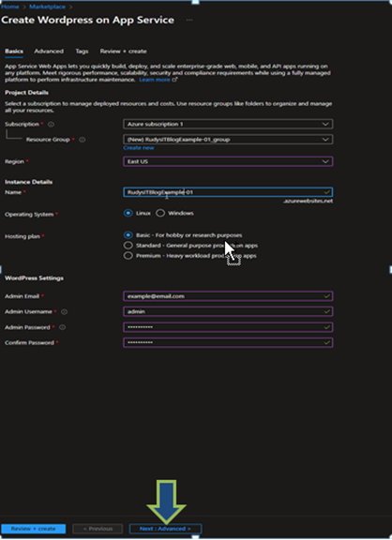Click the Admin Password field
Viewport: 392px width, 540px height.
pyautogui.click(x=228, y=327)
